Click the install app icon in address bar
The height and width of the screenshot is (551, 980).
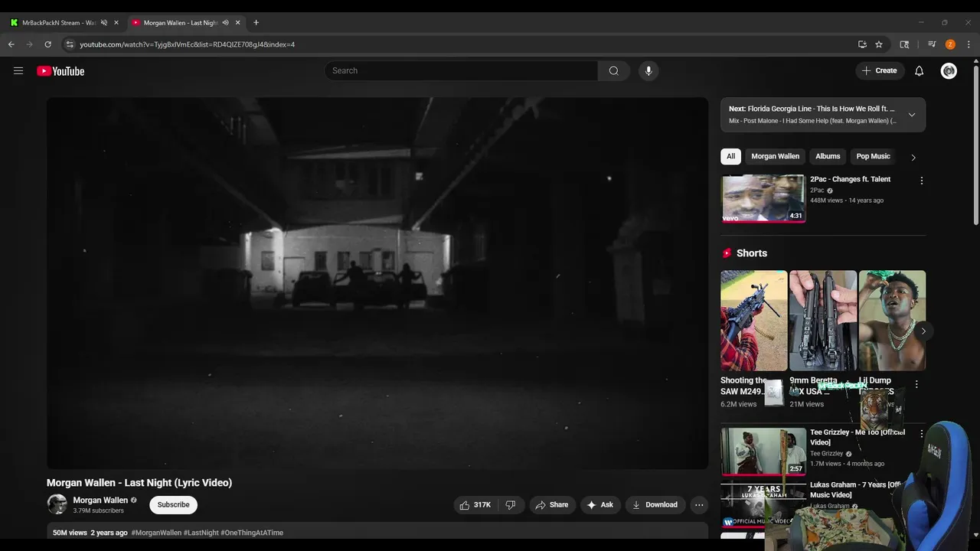862,44
